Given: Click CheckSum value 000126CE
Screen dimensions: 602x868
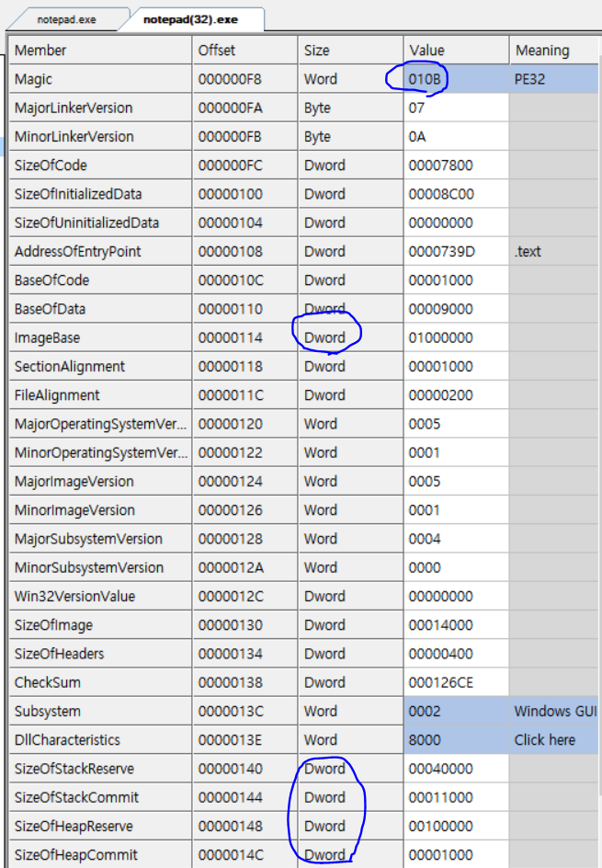Looking at the screenshot, I should point(456,684).
